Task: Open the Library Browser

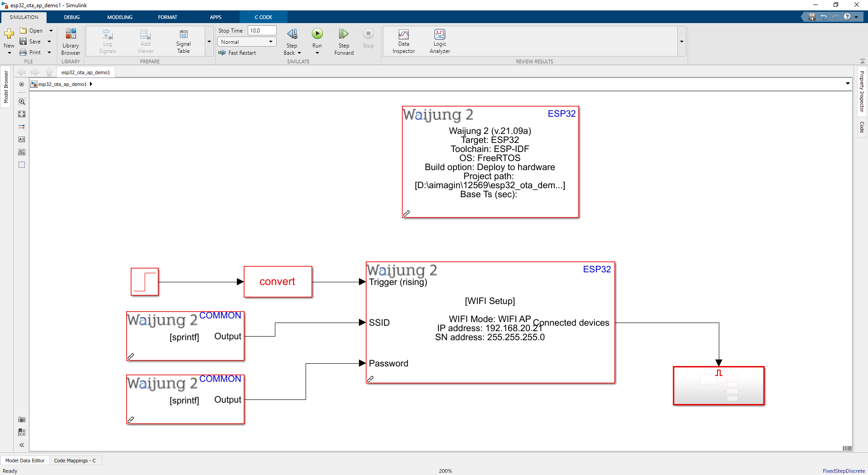Action: [71, 42]
